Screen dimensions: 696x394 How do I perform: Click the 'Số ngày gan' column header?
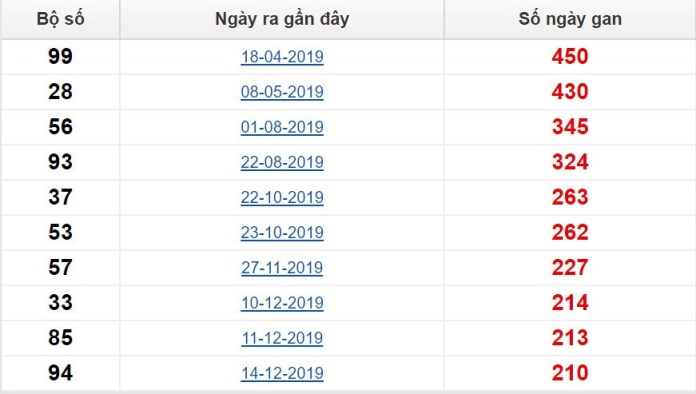pos(570,19)
